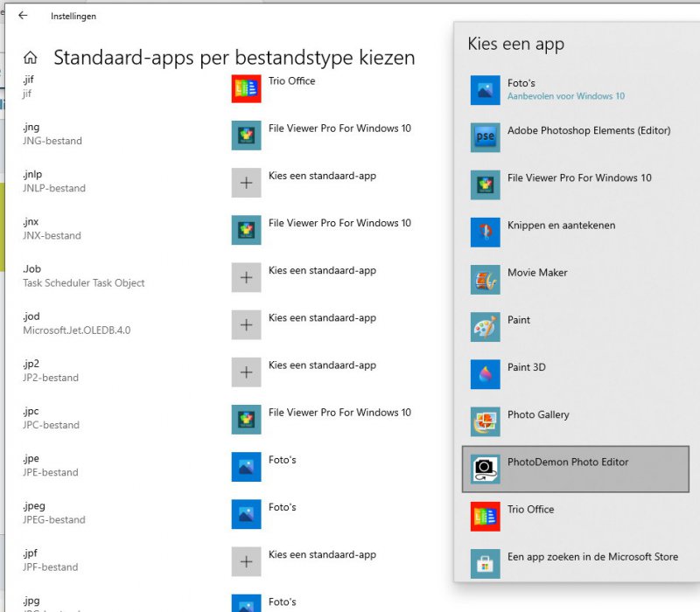Click plus icon for .jpf file type

(246, 561)
